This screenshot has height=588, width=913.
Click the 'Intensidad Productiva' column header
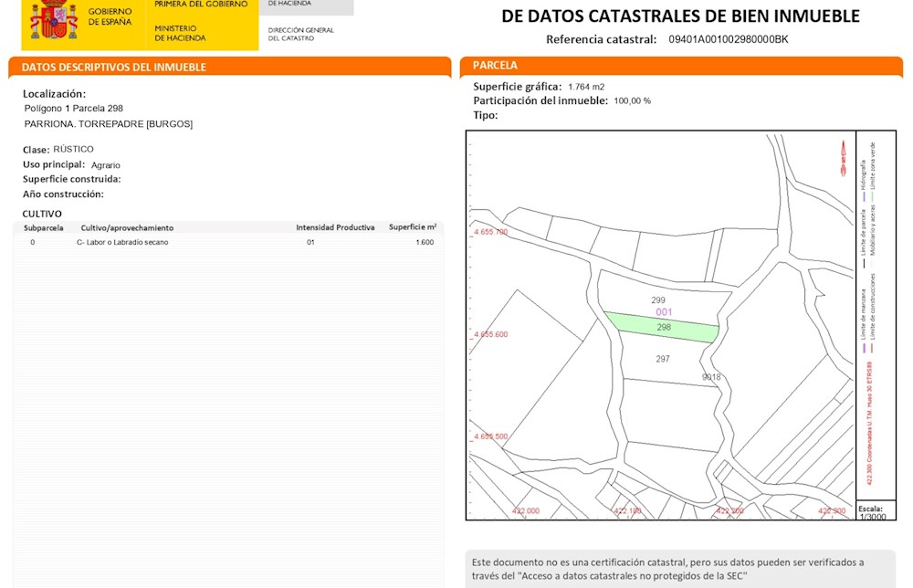coord(335,227)
